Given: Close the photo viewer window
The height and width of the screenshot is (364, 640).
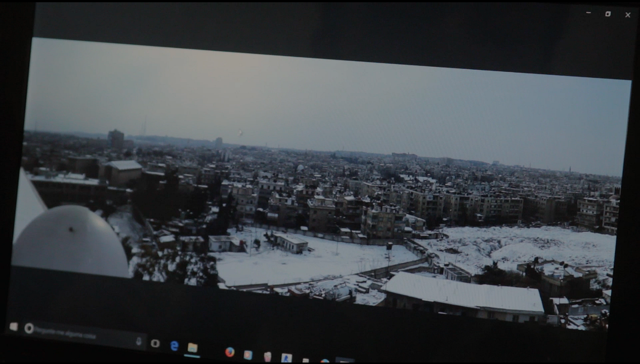Looking at the screenshot, I should [x=627, y=15].
